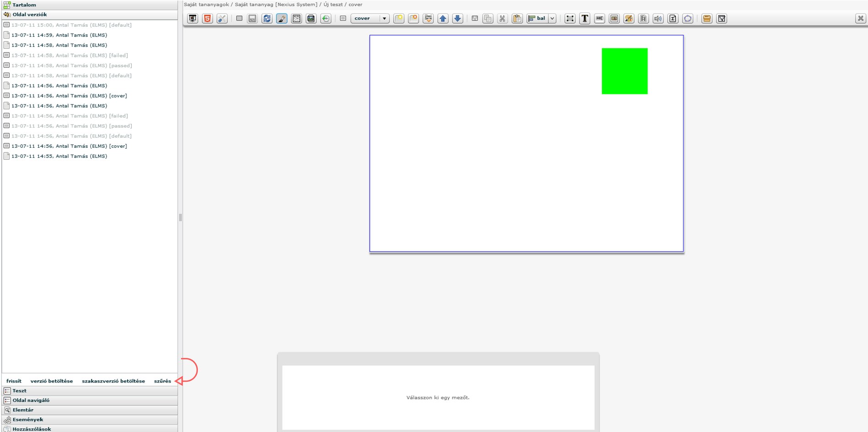
Task: Expand the Elemtár panel section
Action: (23, 410)
